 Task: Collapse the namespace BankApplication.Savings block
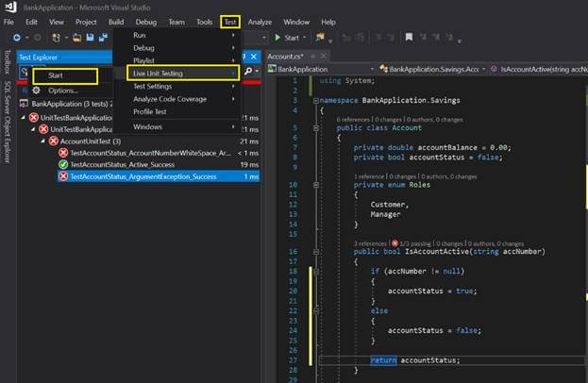[x=316, y=100]
